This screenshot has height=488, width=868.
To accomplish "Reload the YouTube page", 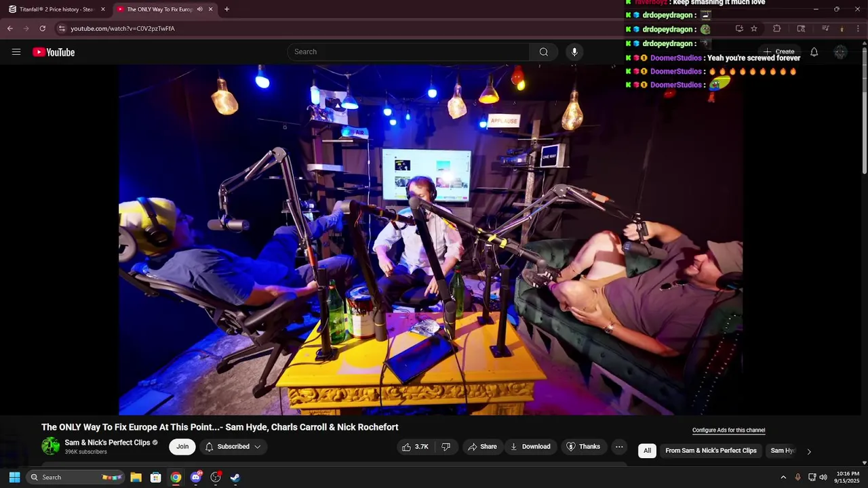I will coord(43,28).
